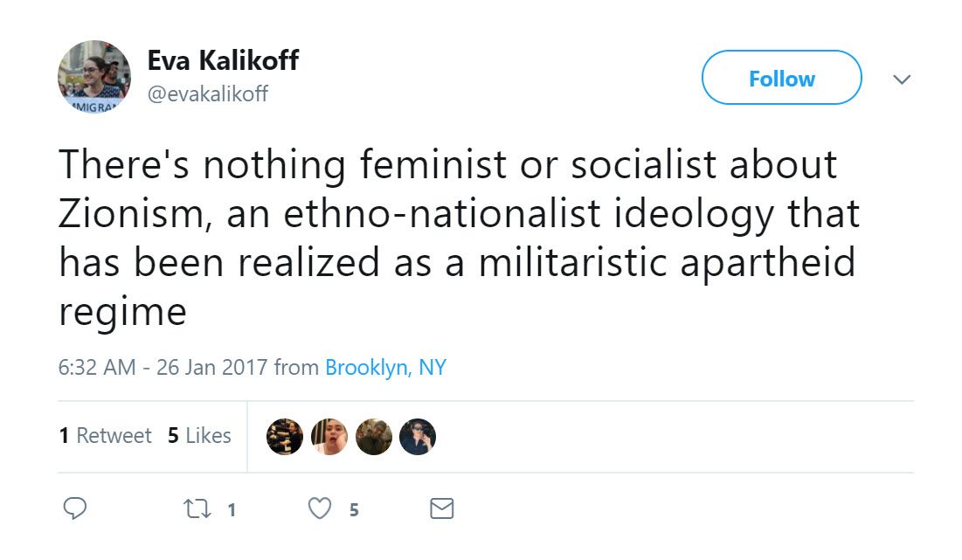The height and width of the screenshot is (560, 962).
Task: View the "5 Likes" list
Action: pos(199,436)
